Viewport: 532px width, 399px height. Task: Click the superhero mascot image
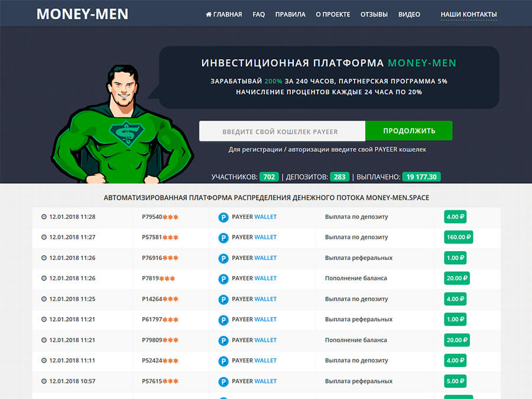122,125
